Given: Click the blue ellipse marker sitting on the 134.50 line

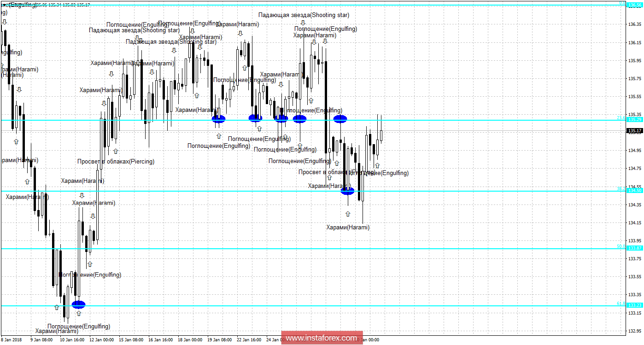Looking at the screenshot, I should (348, 190).
